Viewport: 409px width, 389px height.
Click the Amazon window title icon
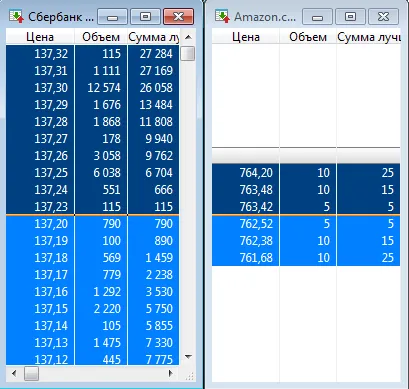click(222, 16)
